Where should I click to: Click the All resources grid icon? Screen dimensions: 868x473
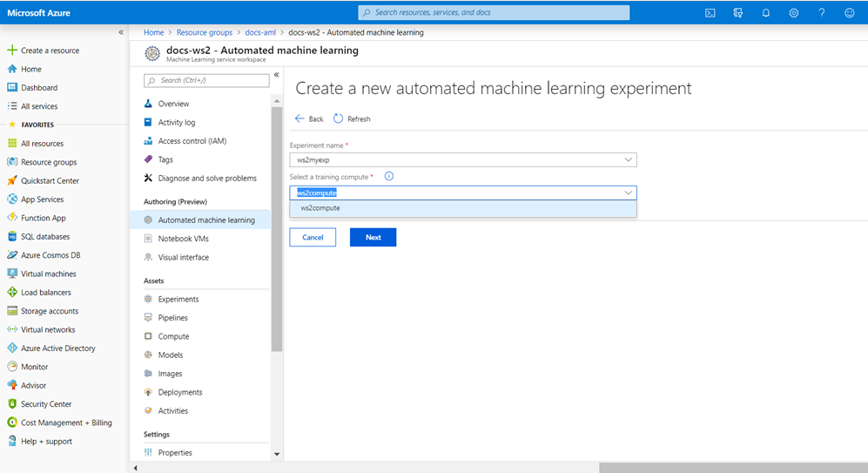click(x=12, y=143)
